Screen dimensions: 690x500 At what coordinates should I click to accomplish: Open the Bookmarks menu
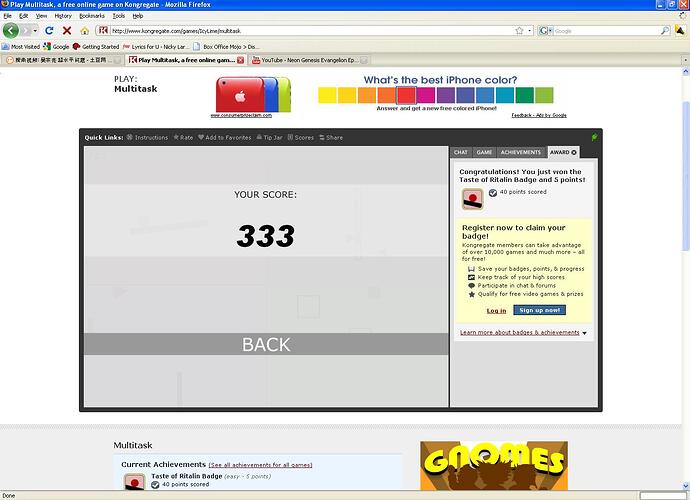[x=92, y=16]
